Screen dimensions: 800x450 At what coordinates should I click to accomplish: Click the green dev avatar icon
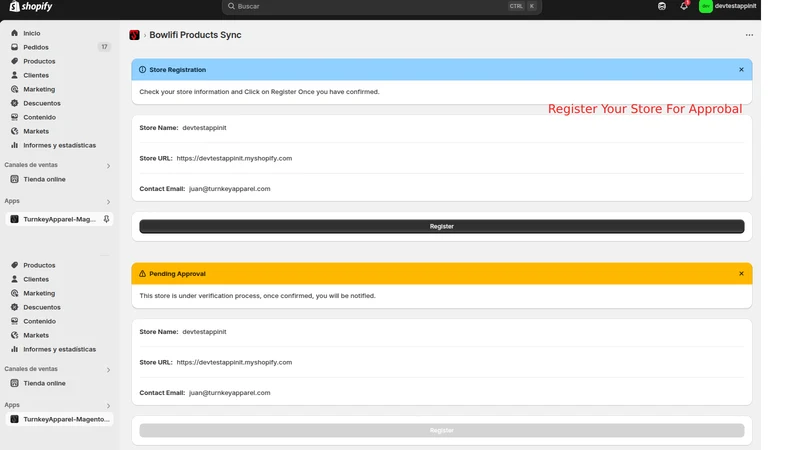click(x=706, y=6)
